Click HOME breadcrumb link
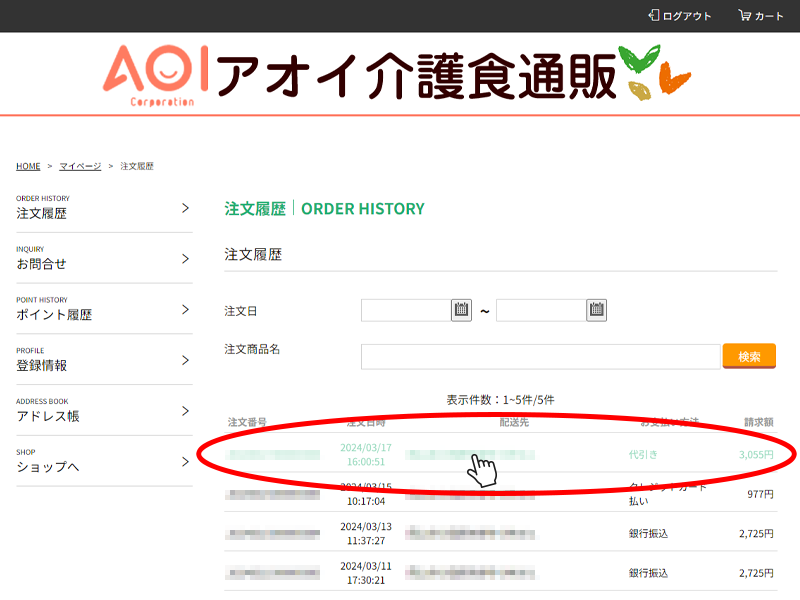 click(28, 166)
